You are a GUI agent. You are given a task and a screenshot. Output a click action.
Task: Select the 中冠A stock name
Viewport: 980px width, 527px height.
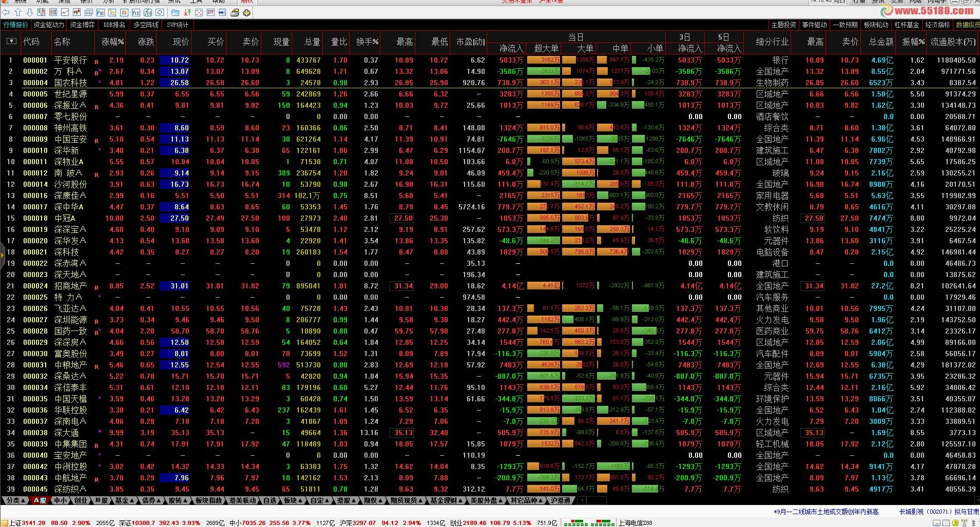(x=65, y=218)
